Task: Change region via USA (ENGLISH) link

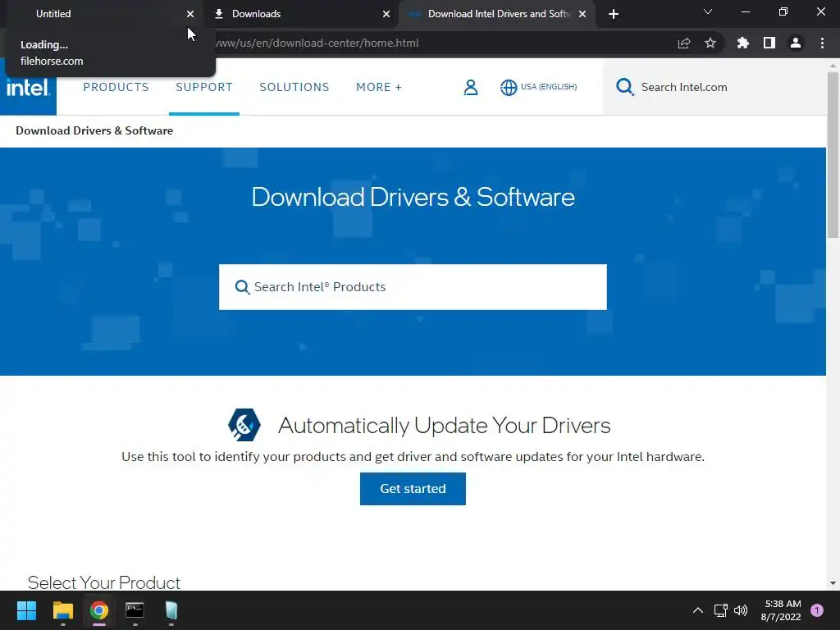Action: [549, 87]
